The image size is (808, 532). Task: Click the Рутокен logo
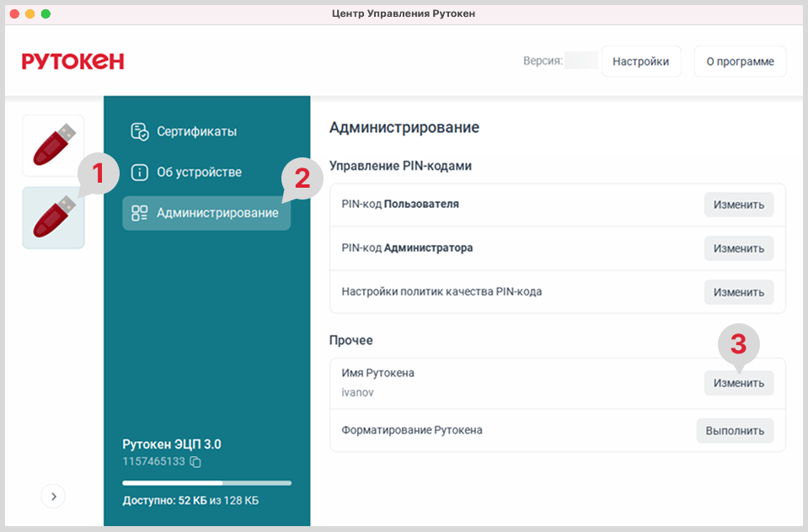pyautogui.click(x=73, y=61)
